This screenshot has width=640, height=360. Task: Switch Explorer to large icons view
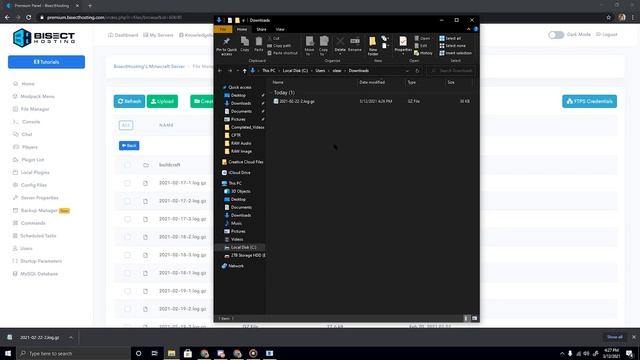click(474, 318)
